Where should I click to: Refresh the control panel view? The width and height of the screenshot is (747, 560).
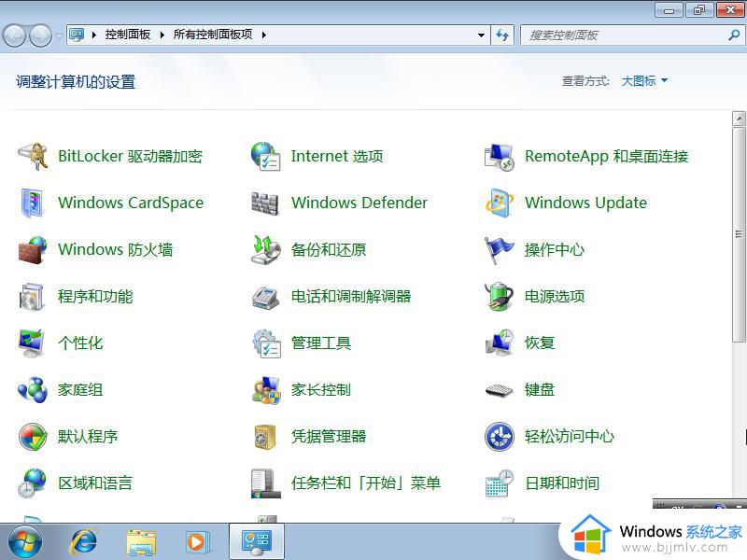(x=502, y=35)
